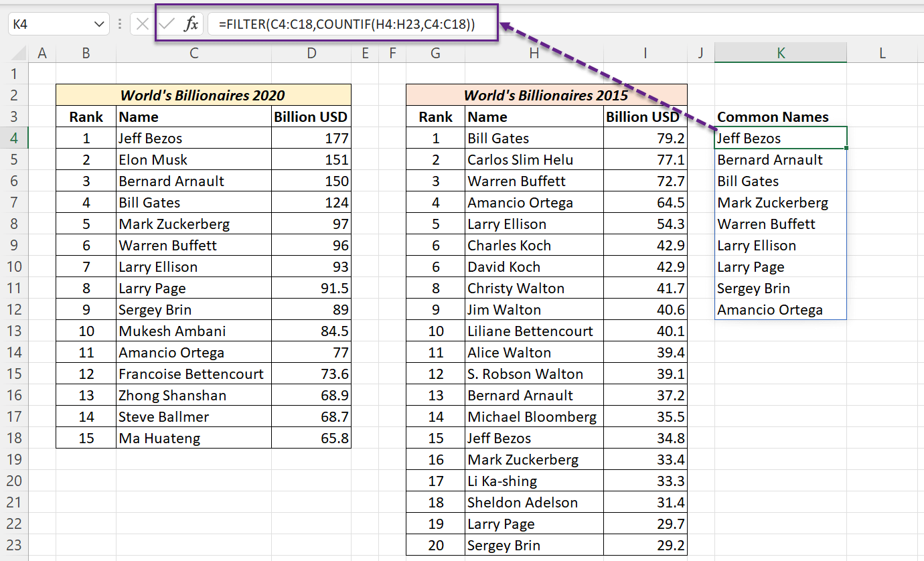Click the Select All corner triangle

(19, 53)
